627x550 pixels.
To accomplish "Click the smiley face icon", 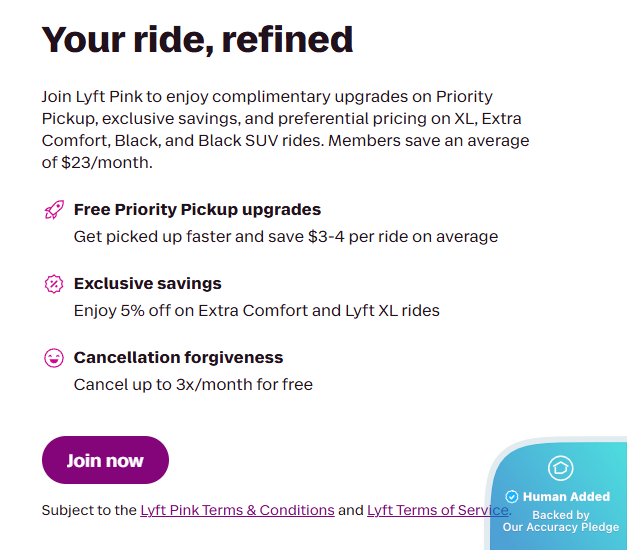I will 54,358.
